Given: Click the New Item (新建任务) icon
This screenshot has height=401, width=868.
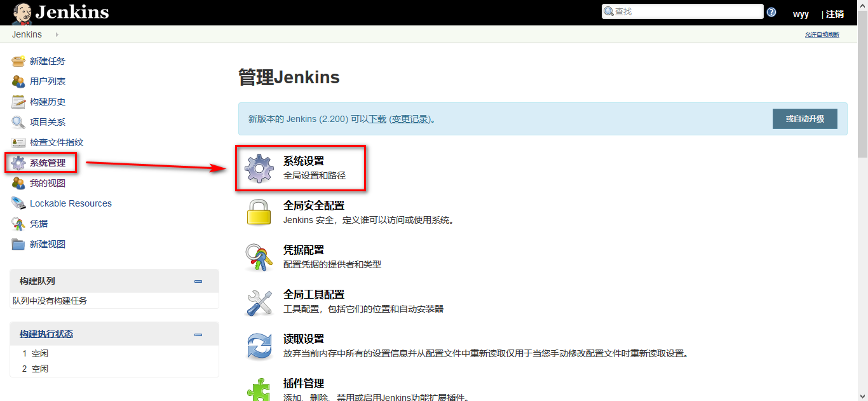Looking at the screenshot, I should 18,61.
